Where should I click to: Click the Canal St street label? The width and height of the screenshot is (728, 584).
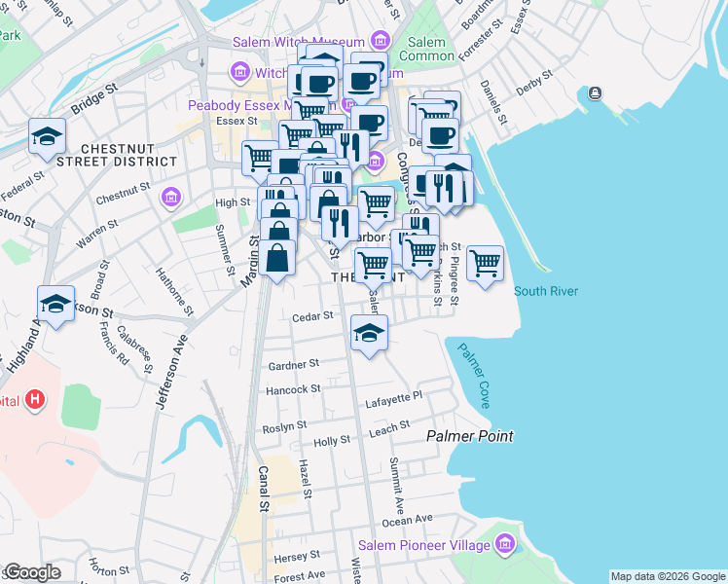pos(263,489)
